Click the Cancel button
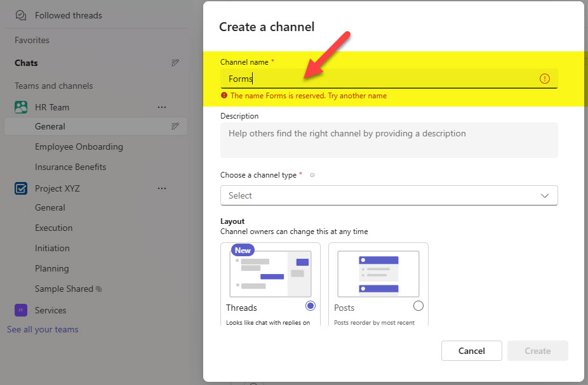 [471, 351]
